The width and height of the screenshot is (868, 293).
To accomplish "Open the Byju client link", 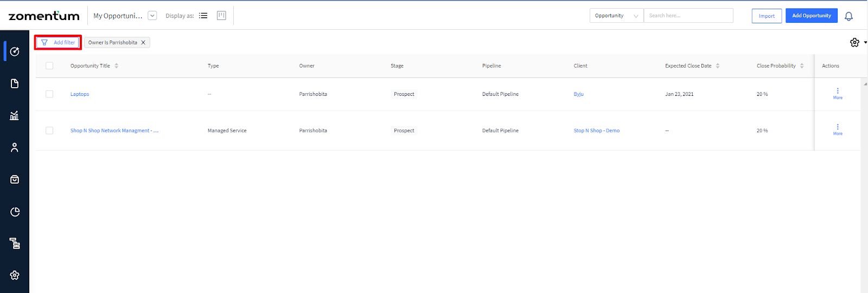I will (579, 94).
